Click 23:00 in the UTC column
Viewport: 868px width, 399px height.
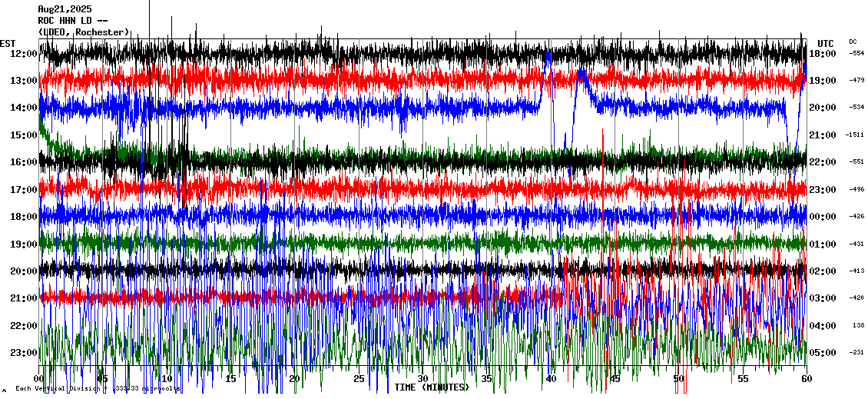(x=823, y=190)
